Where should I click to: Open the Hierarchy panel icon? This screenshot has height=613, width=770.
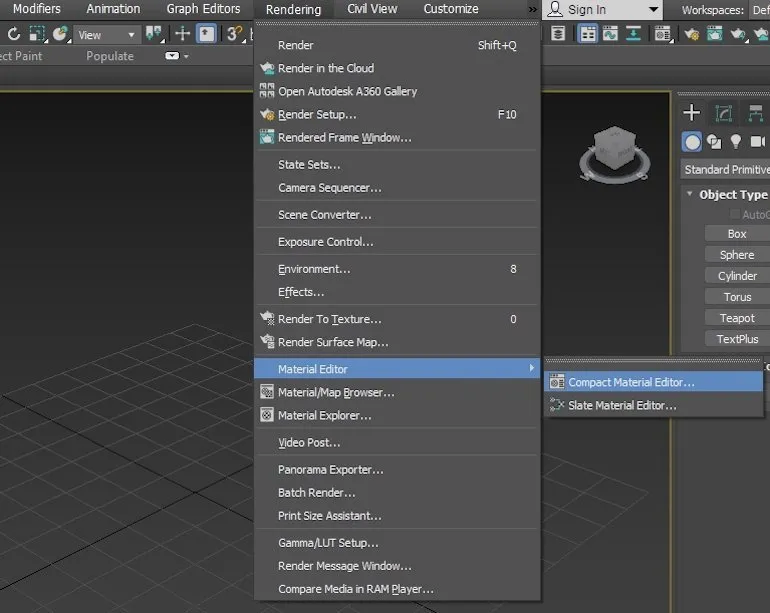[756, 113]
